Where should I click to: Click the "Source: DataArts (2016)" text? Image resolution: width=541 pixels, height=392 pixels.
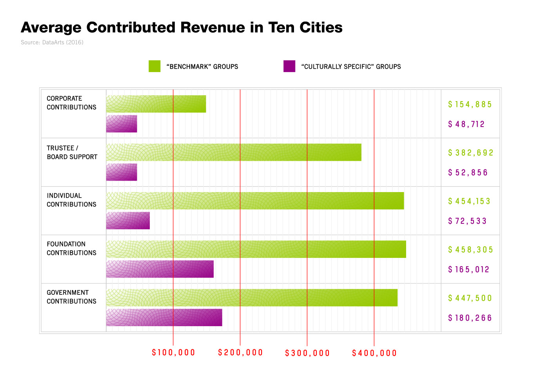(52, 42)
